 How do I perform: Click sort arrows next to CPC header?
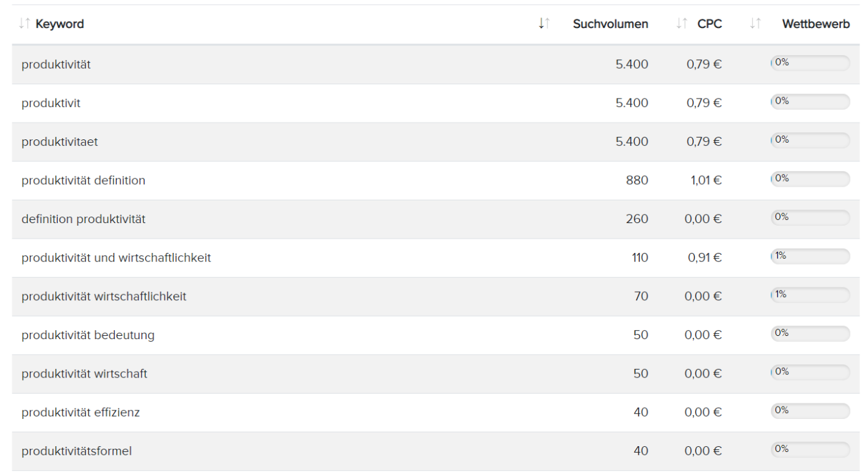click(x=681, y=24)
